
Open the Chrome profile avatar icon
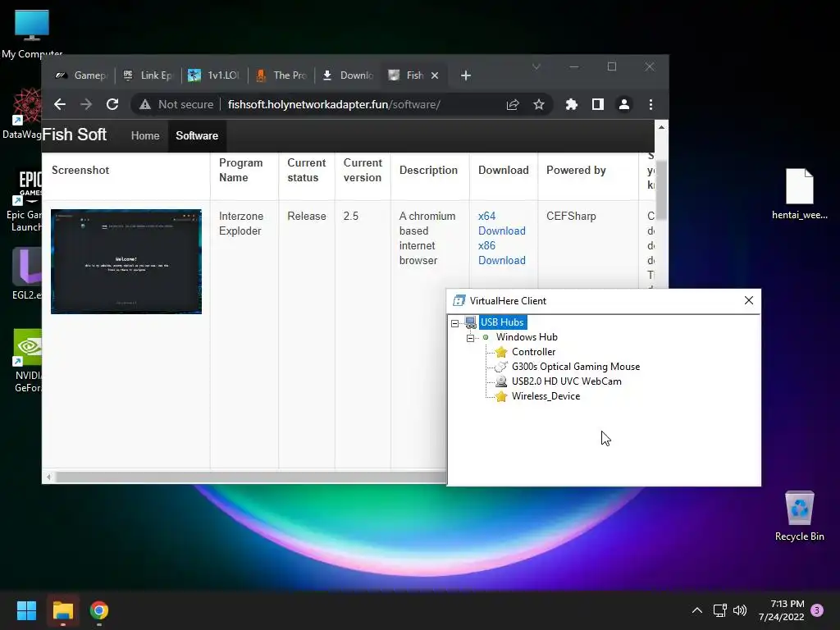pos(624,104)
